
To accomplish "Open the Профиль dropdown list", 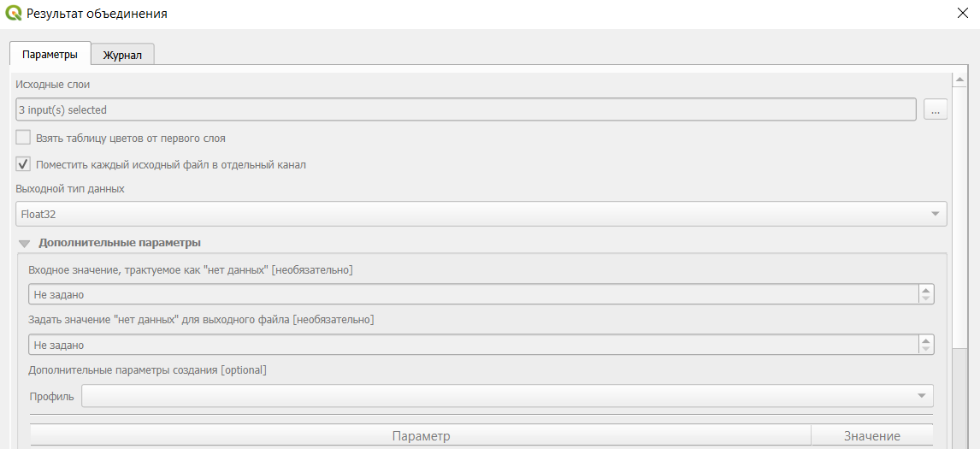I will 507,396.
